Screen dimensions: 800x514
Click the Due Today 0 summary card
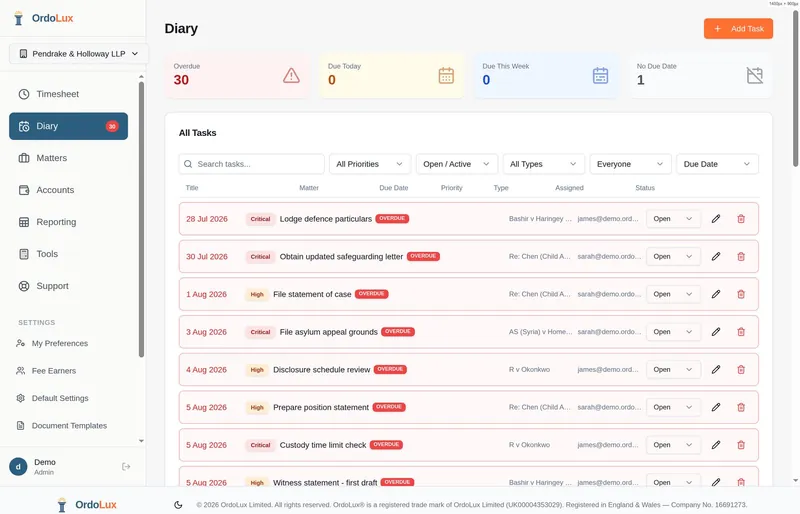391,76
